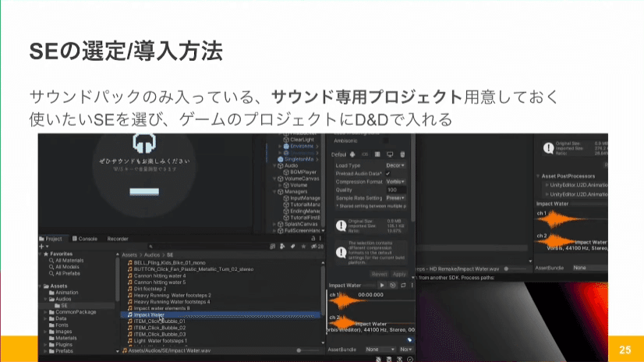Click the Project panel lock icon
Viewport: 644px width, 362px height.
313,239
